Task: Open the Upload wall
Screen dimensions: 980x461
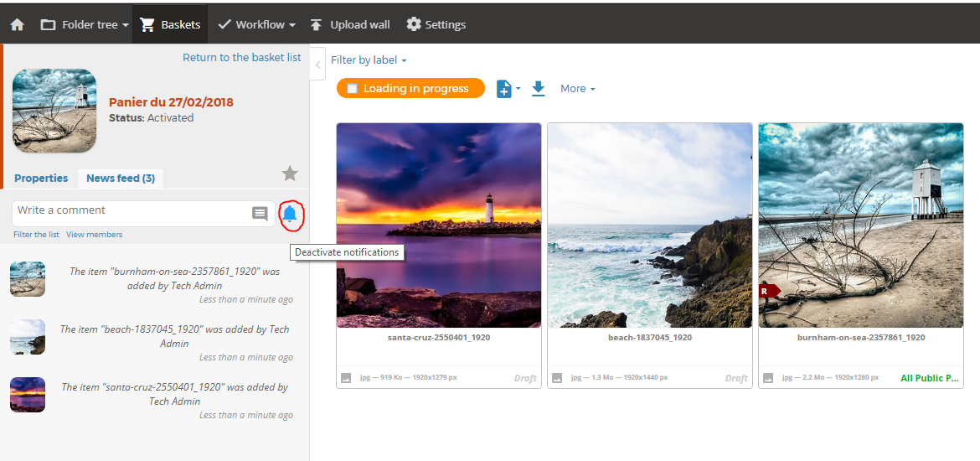Action: coord(350,25)
